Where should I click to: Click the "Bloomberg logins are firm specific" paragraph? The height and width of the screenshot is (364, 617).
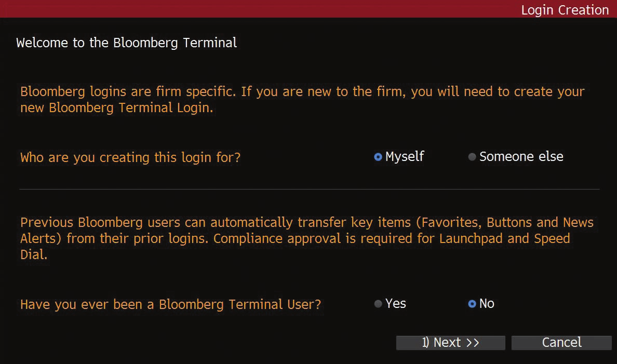click(302, 100)
